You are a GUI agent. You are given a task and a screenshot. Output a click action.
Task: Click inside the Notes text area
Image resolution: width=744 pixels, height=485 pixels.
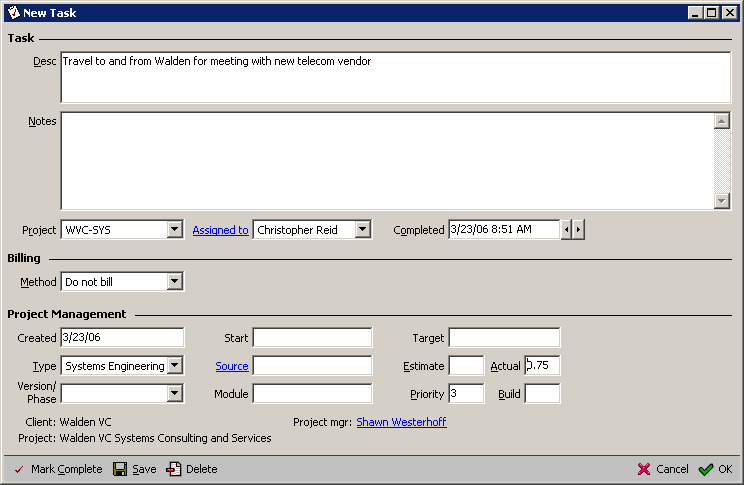386,160
